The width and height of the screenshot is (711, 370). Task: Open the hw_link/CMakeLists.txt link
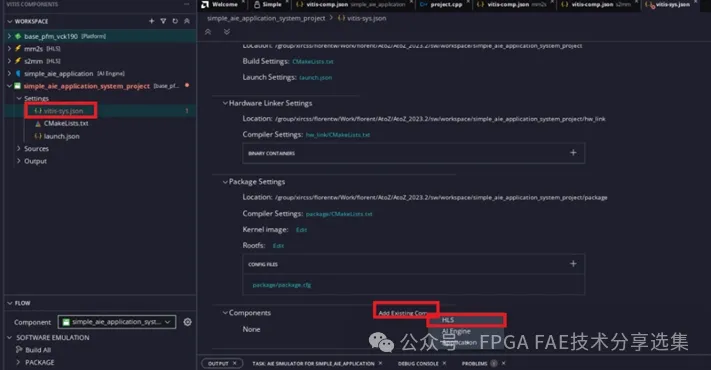[x=338, y=135]
